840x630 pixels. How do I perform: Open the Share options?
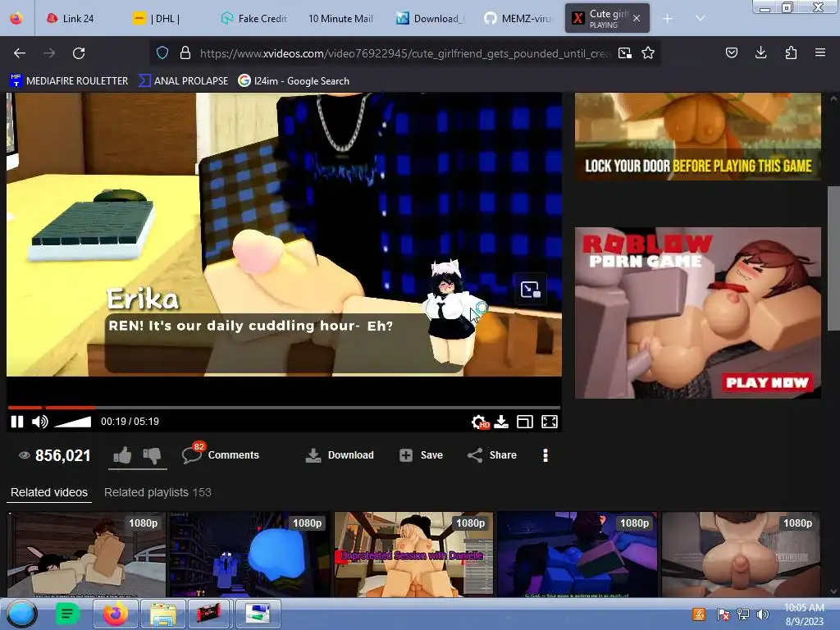tap(492, 454)
